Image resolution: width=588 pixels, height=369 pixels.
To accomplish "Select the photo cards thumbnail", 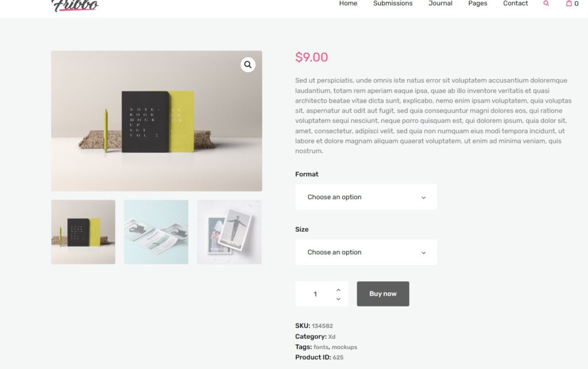I will 229,232.
